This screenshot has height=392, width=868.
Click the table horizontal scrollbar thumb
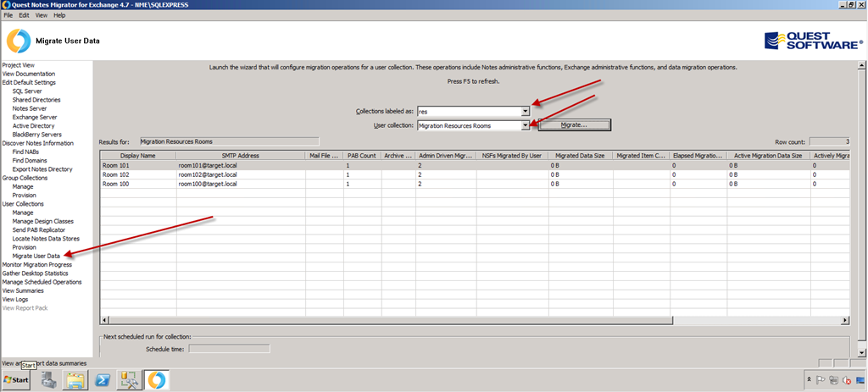pos(390,320)
